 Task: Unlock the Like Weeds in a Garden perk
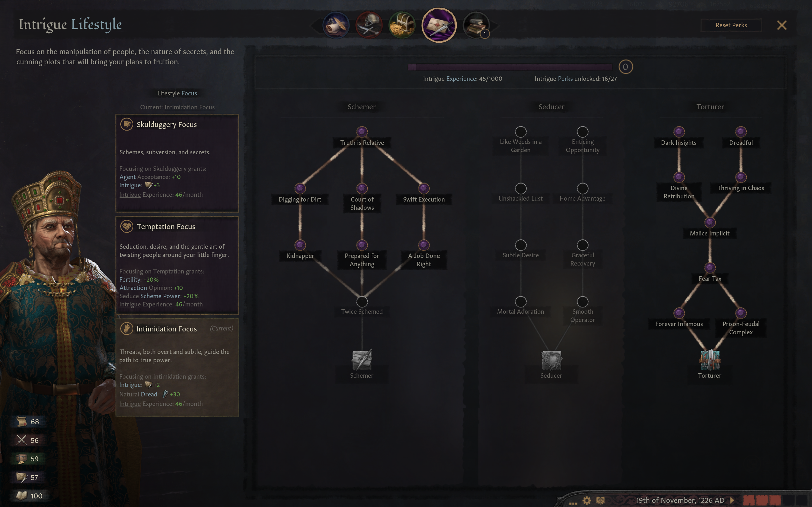[521, 132]
